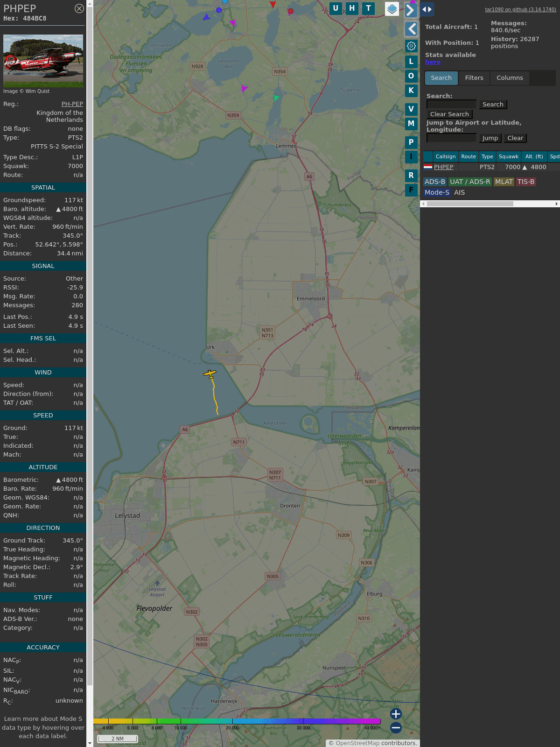Image resolution: width=560 pixels, height=747 pixels.
Task: Select the yellow PHPEP aircraft on map
Action: (x=210, y=374)
